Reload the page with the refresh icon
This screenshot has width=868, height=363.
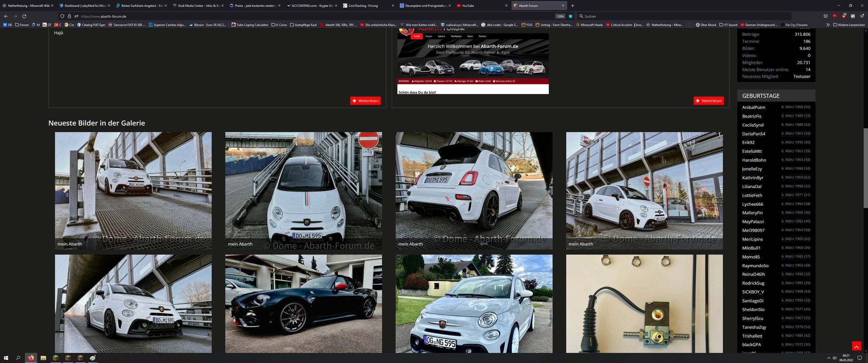[x=24, y=16]
